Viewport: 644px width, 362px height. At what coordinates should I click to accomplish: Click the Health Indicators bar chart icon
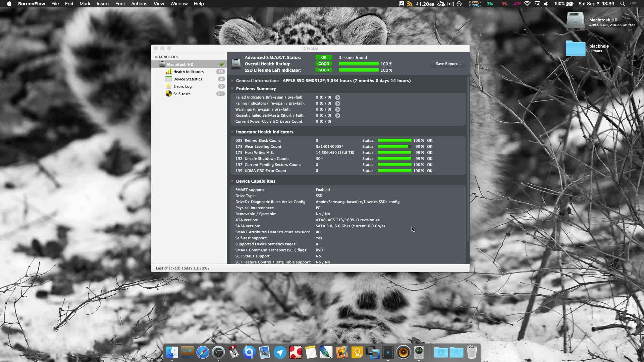(x=168, y=72)
